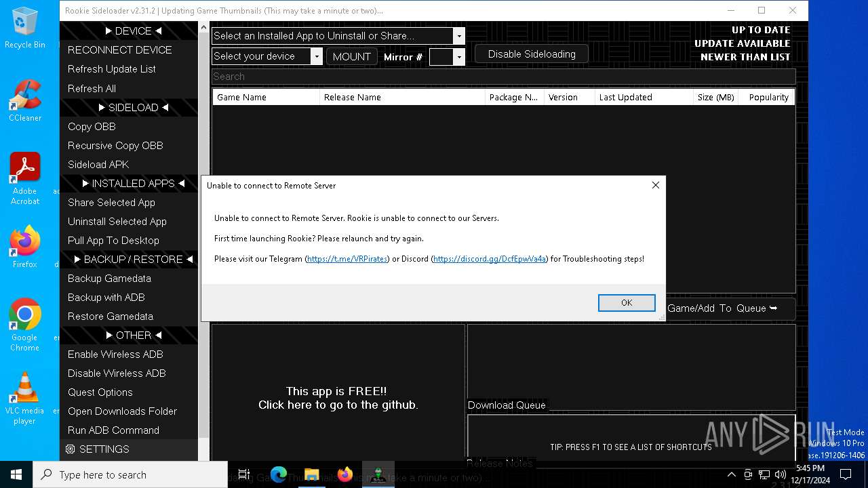The image size is (868, 488).
Task: Sort by Game Name column
Action: (266, 98)
